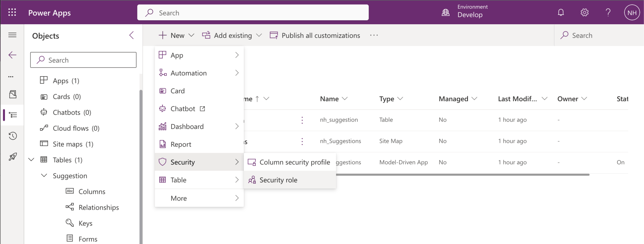
Task: Toggle the hamburger navigation menu
Action: tap(13, 35)
